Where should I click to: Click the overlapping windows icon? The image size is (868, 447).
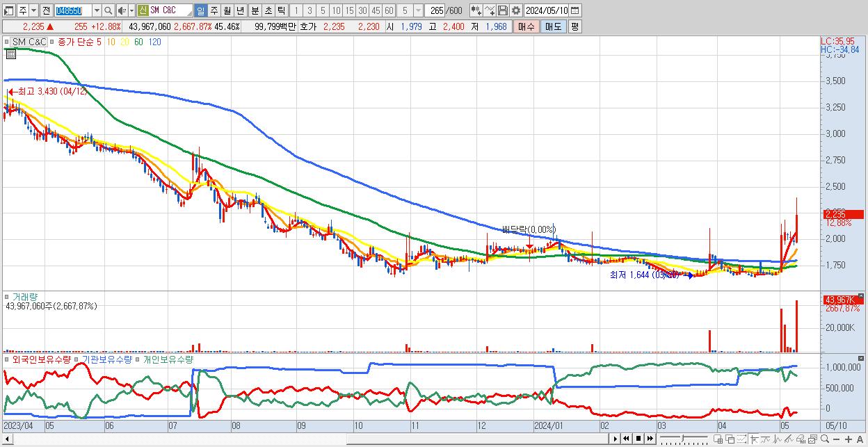click(x=730, y=439)
